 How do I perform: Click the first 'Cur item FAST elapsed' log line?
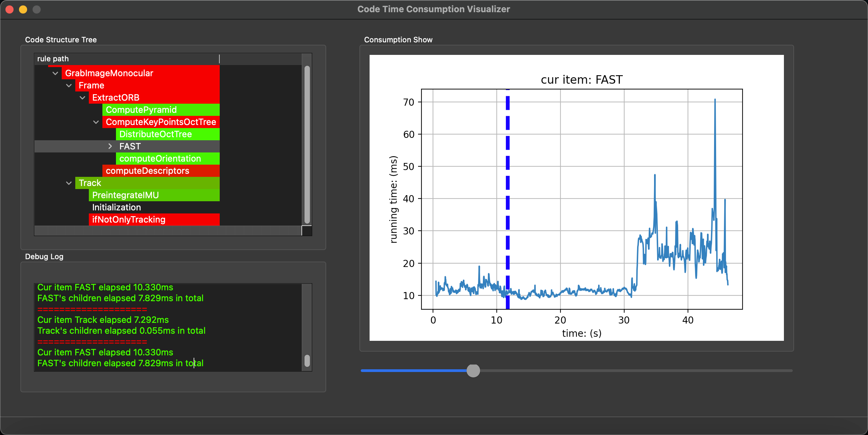[105, 287]
